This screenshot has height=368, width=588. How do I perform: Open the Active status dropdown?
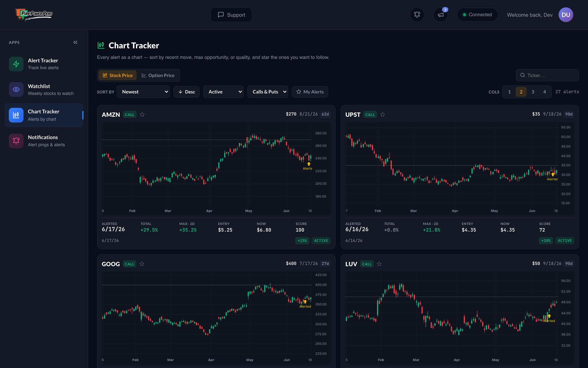(x=223, y=92)
